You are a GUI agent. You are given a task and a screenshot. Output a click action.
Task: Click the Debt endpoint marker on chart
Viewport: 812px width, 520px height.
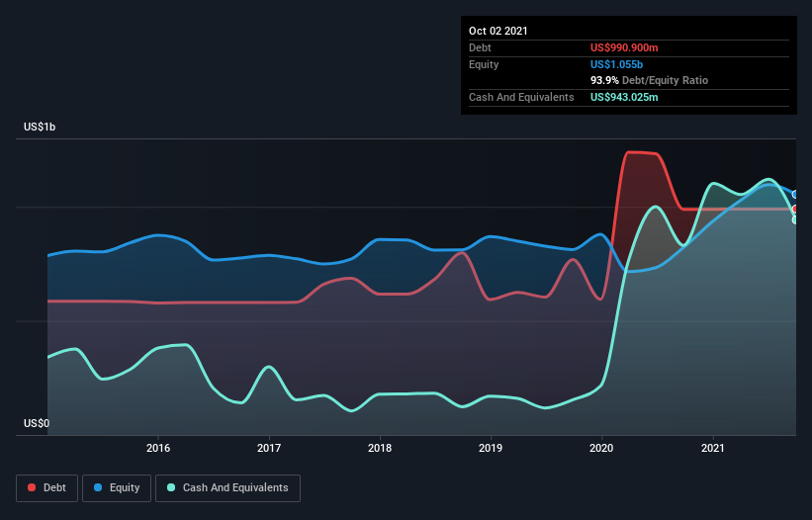pos(795,209)
